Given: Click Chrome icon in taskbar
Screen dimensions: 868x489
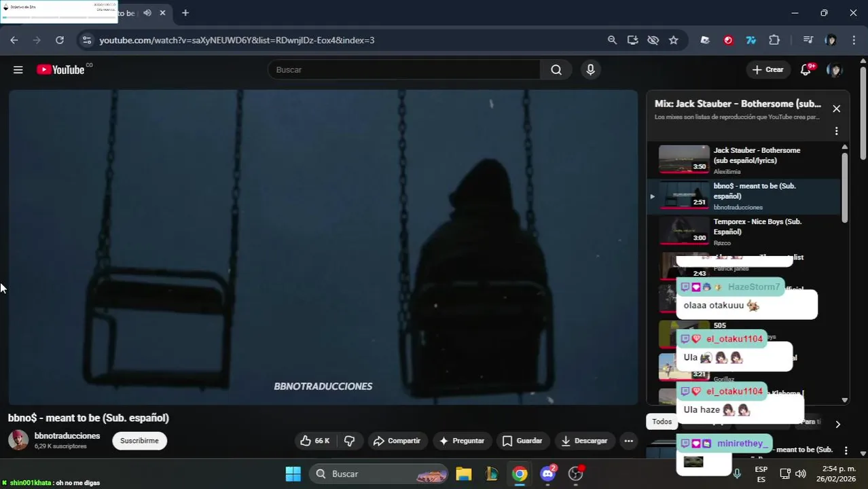Looking at the screenshot, I should [520, 473].
